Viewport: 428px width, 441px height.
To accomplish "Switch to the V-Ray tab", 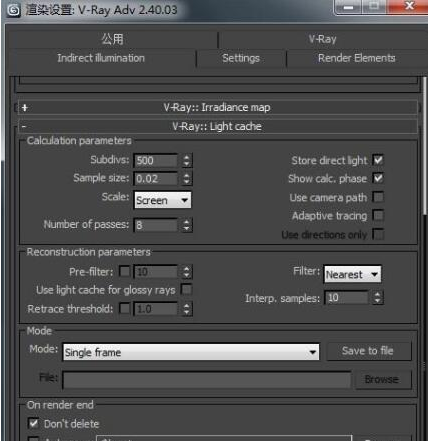I will 322,39.
